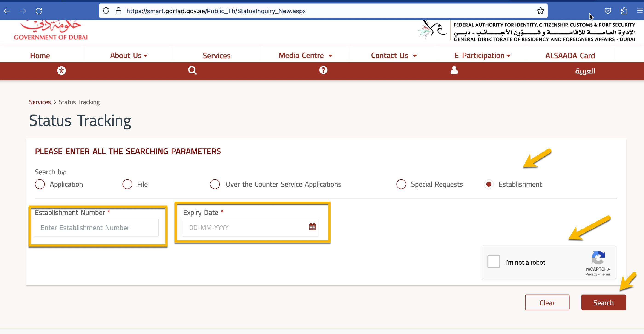This screenshot has height=334, width=644.
Task: Click the user profile icon
Action: tap(454, 71)
